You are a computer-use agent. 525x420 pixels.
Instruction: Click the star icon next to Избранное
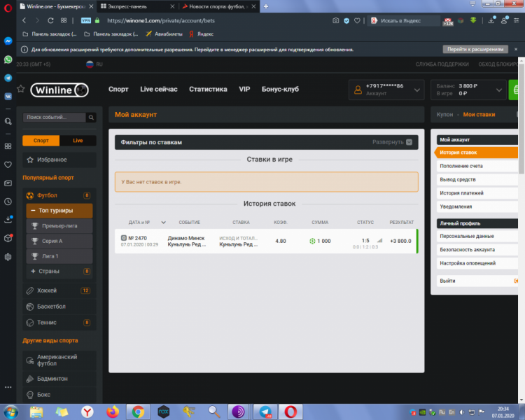point(29,160)
